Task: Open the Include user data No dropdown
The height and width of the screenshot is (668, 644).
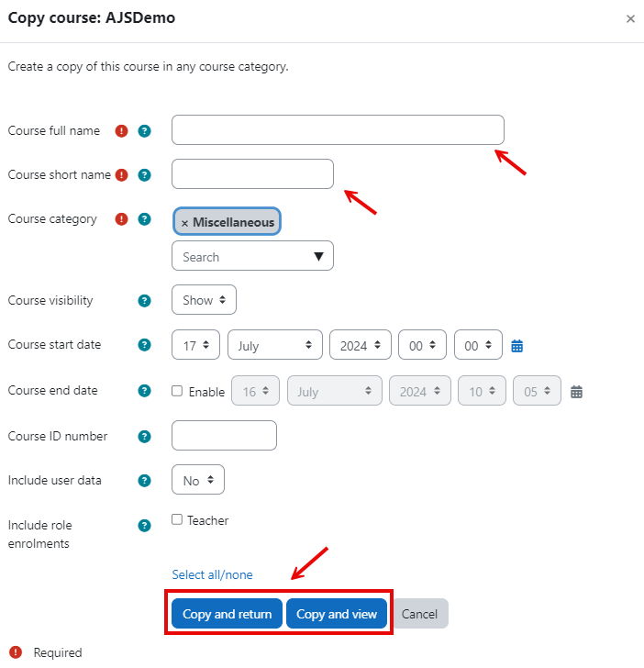Action: point(198,480)
